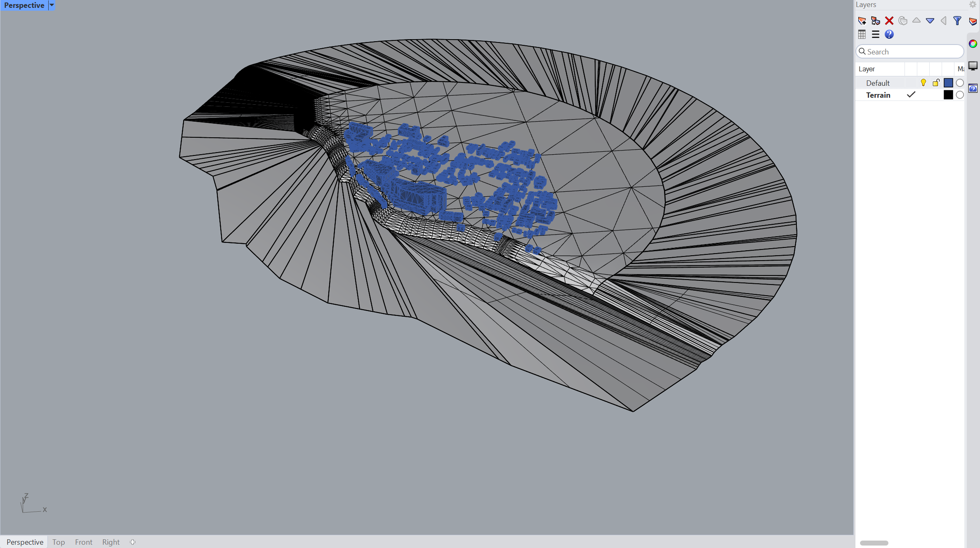
Task: Switch to the Top viewport tab
Action: click(59, 542)
